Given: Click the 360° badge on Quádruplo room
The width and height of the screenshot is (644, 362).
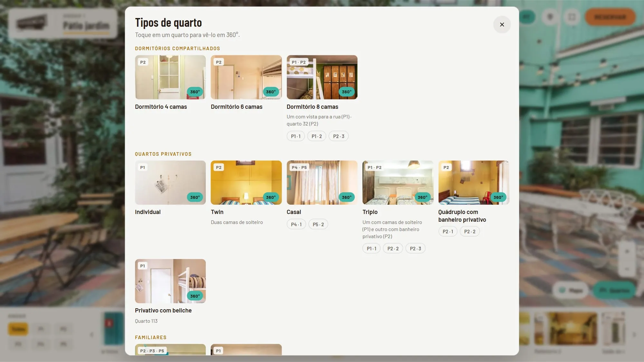Looking at the screenshot, I should pos(498,197).
